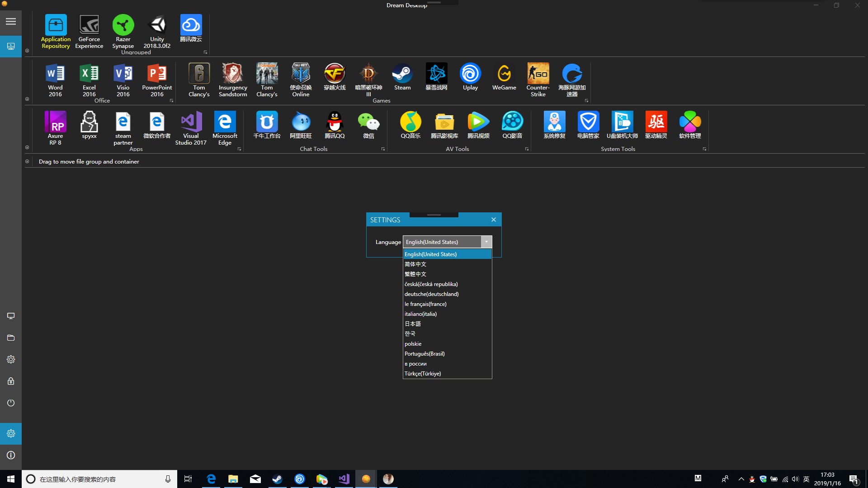Click the Drag to move file group text

click(89, 162)
